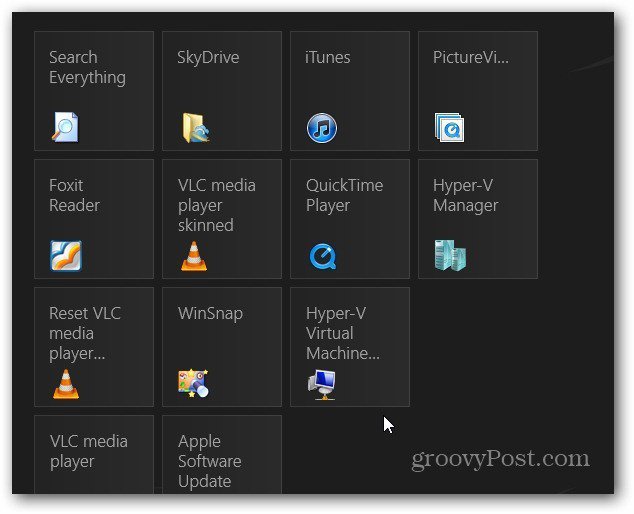
Task: Click the Hyper-V Manager server icon
Action: click(450, 255)
